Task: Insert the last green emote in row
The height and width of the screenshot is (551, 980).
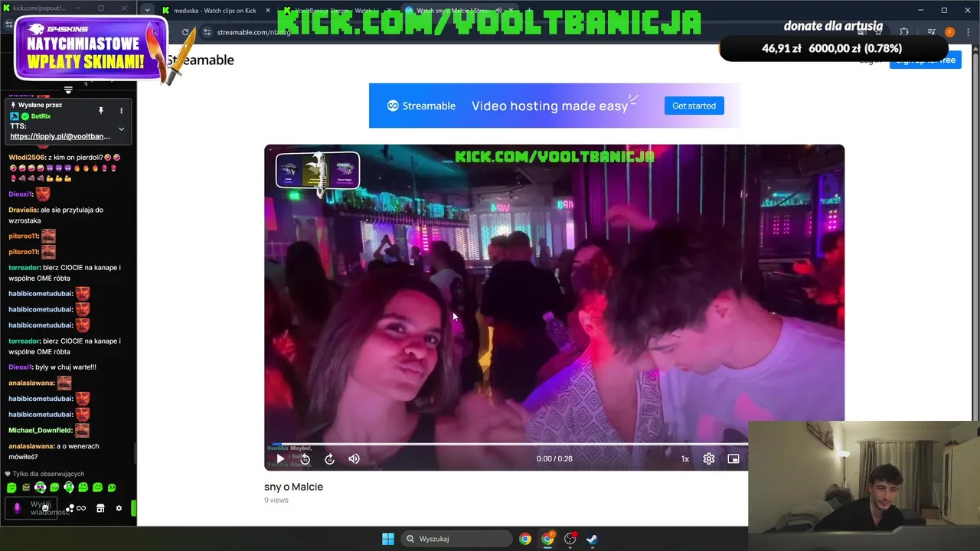Action: pyautogui.click(x=112, y=487)
